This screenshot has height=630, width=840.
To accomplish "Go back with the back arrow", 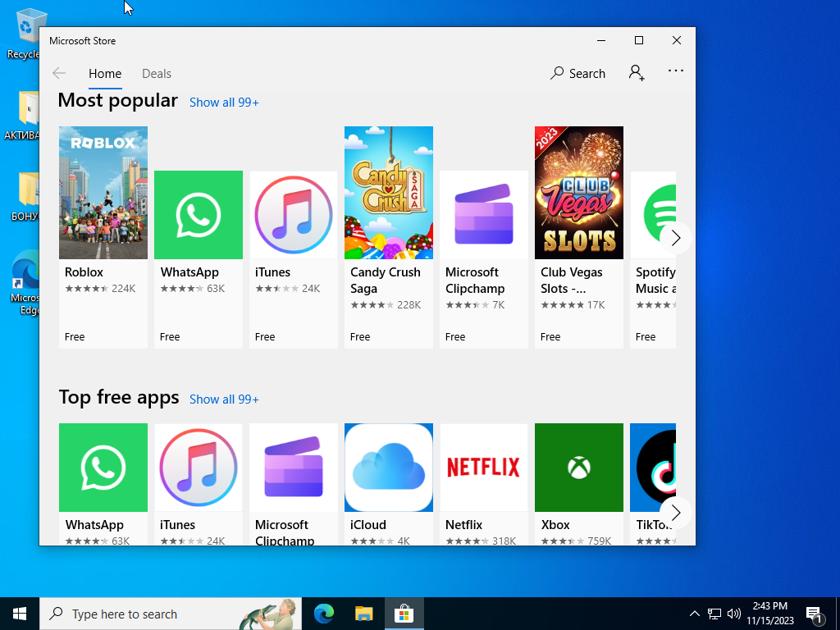I will tap(59, 73).
